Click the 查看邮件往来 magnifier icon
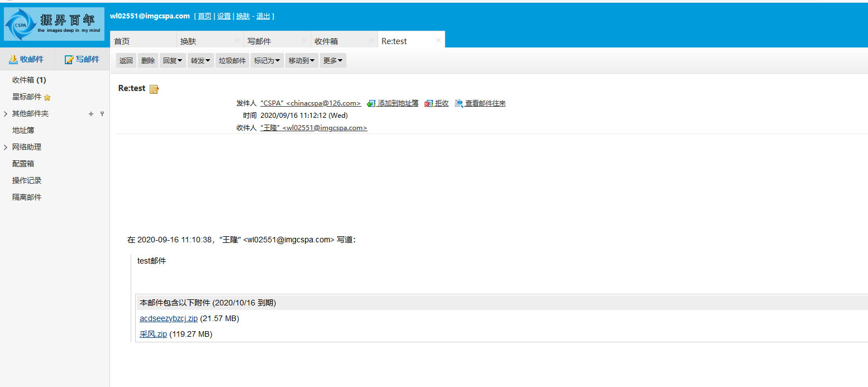This screenshot has height=387, width=868. point(459,103)
